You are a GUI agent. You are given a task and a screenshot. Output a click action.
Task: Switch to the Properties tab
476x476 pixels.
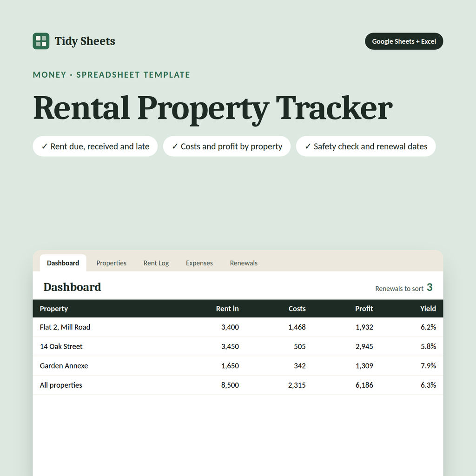click(111, 263)
